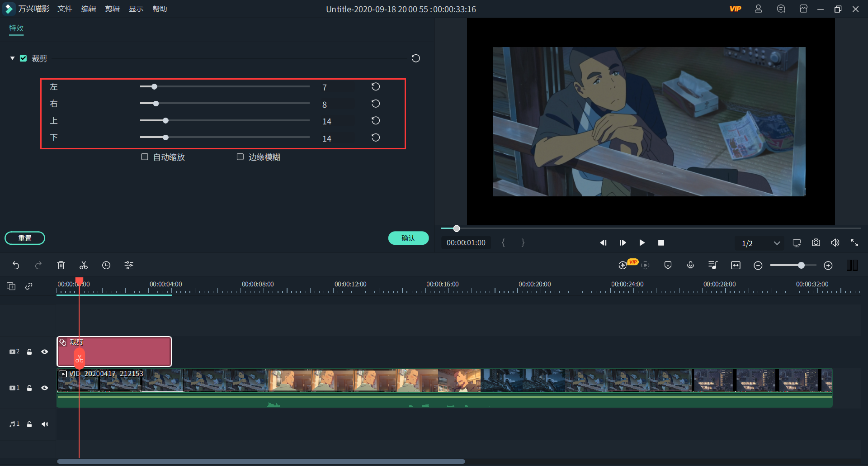The image size is (868, 466).
Task: Enable the 自动缩放 checkbox
Action: tap(145, 157)
